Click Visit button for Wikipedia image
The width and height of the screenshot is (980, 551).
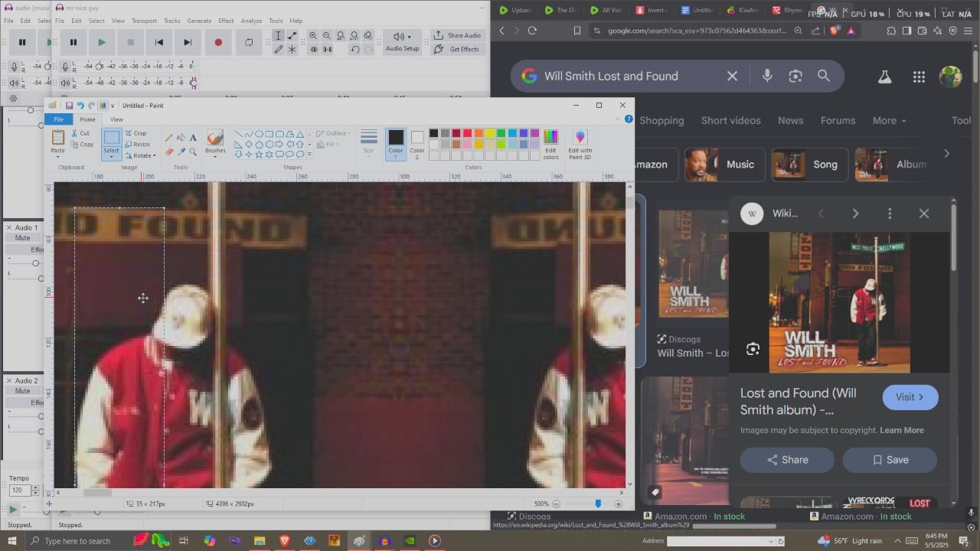910,397
